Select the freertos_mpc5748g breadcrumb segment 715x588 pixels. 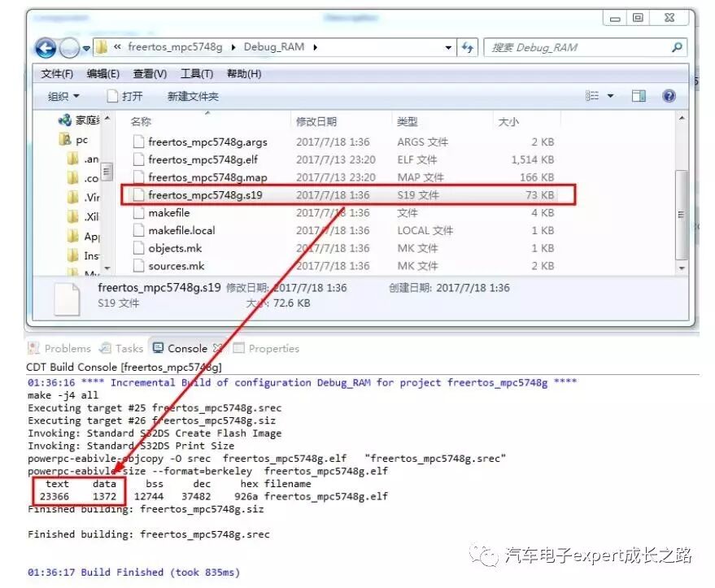(x=175, y=47)
